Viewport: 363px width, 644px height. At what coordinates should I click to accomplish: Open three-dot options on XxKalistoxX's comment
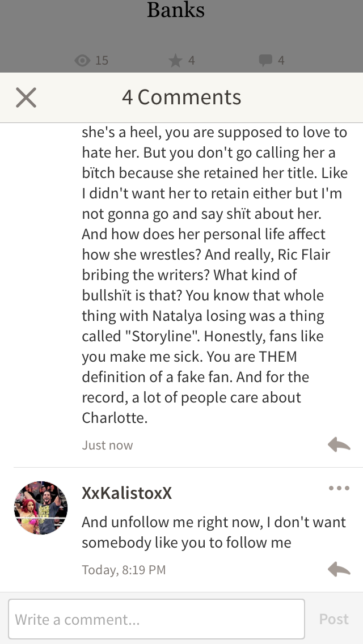339,488
